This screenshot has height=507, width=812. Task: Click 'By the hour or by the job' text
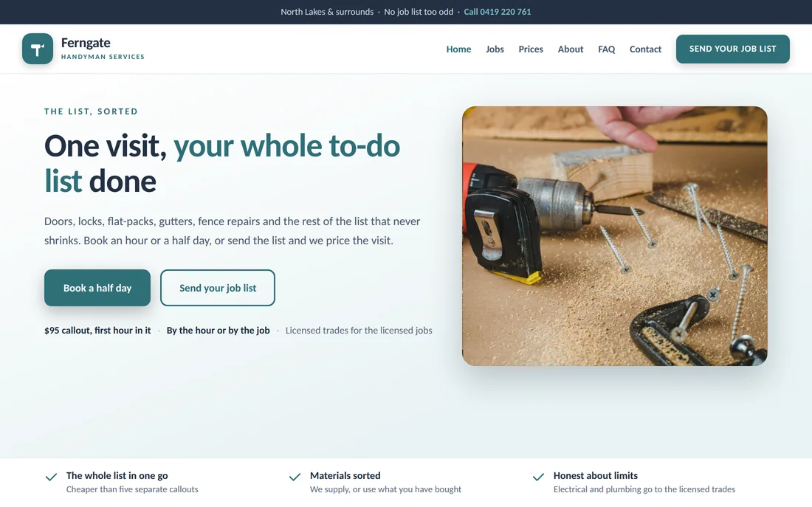point(218,331)
